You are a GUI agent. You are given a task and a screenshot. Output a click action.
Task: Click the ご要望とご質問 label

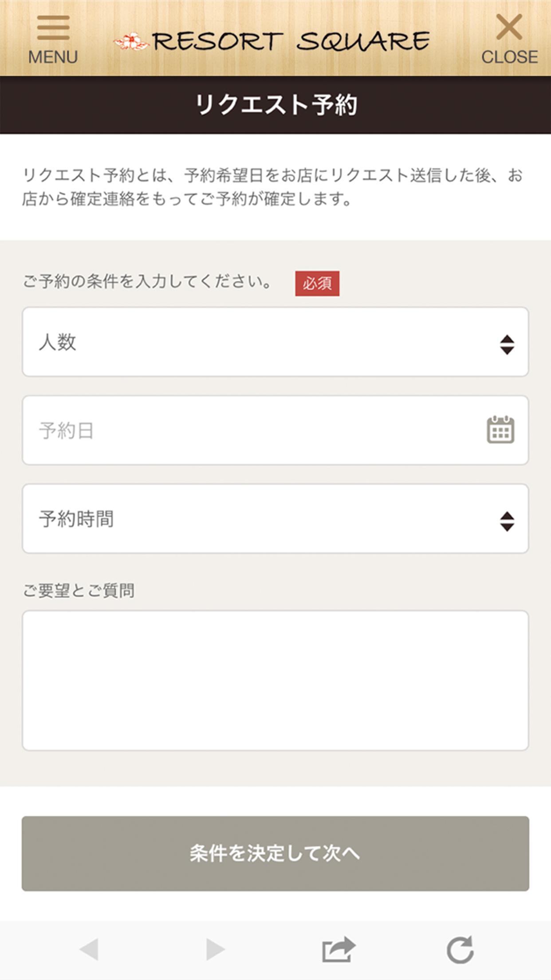[x=79, y=591]
